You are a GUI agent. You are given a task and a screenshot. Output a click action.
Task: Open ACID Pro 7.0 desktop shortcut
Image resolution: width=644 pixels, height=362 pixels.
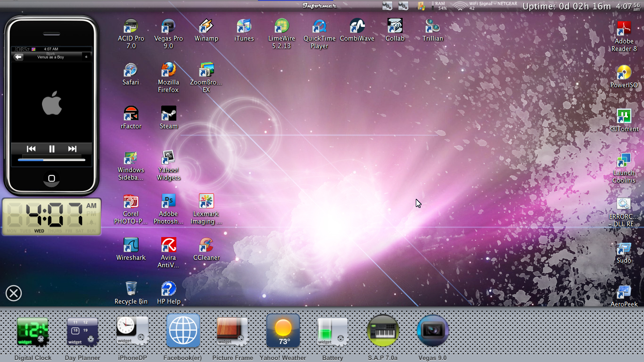pyautogui.click(x=131, y=33)
